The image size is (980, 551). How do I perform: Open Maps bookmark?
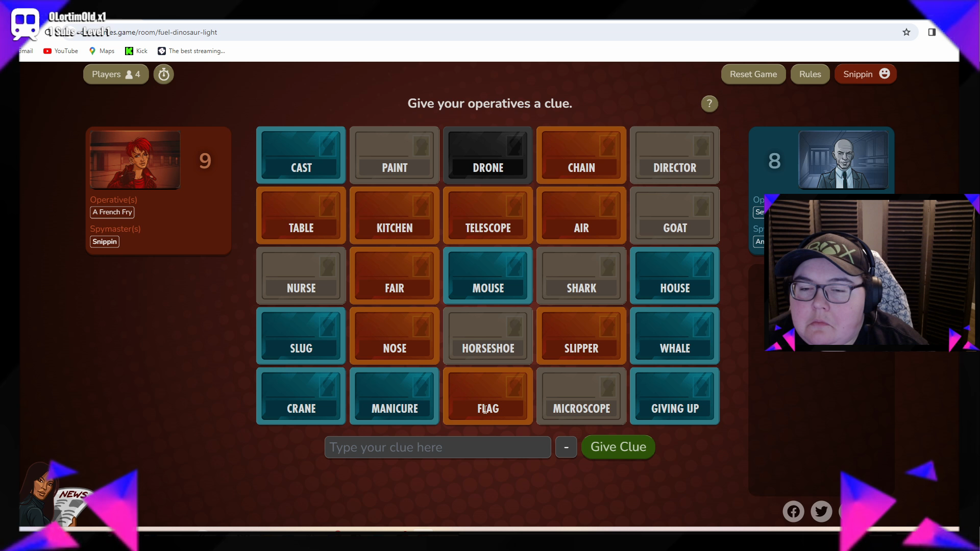tap(102, 51)
